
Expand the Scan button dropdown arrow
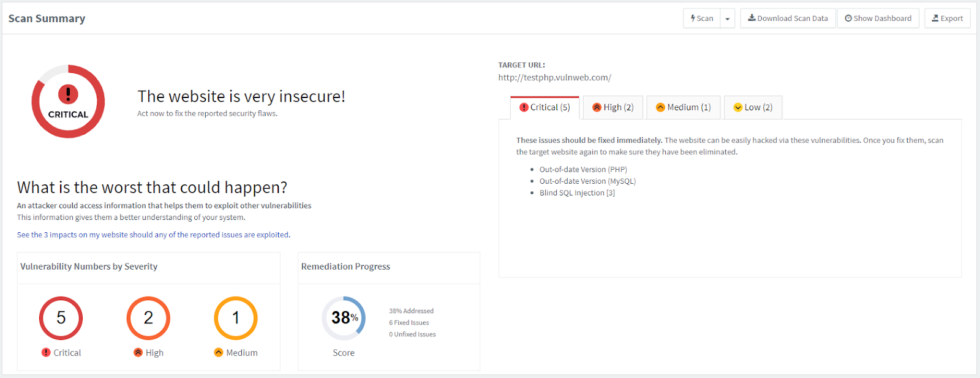point(728,18)
